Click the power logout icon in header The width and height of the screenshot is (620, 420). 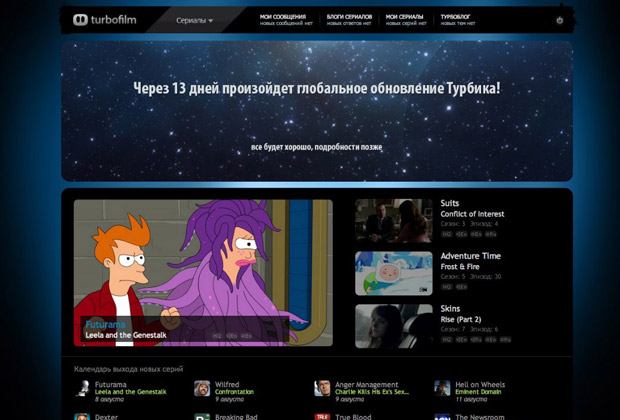click(x=560, y=20)
